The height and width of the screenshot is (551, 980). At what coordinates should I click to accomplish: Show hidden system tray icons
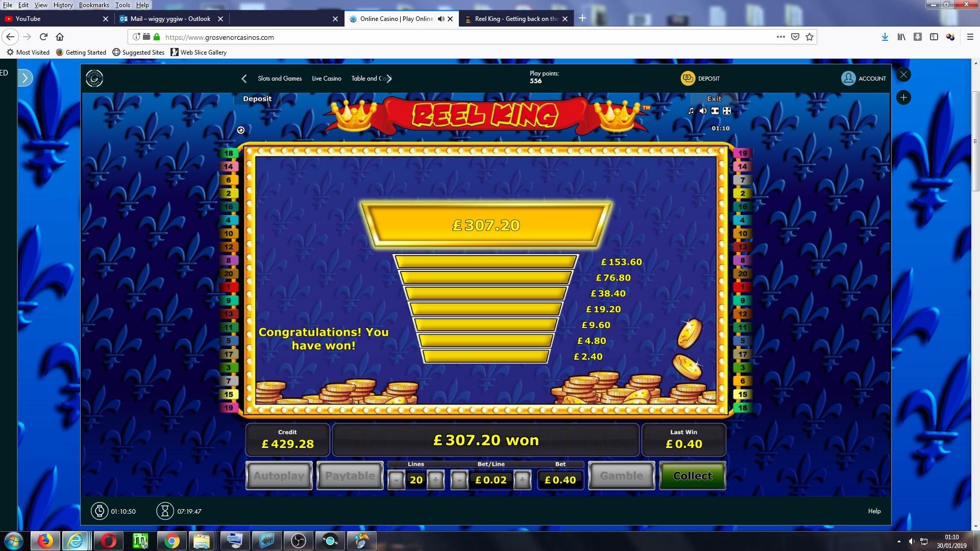click(x=899, y=541)
